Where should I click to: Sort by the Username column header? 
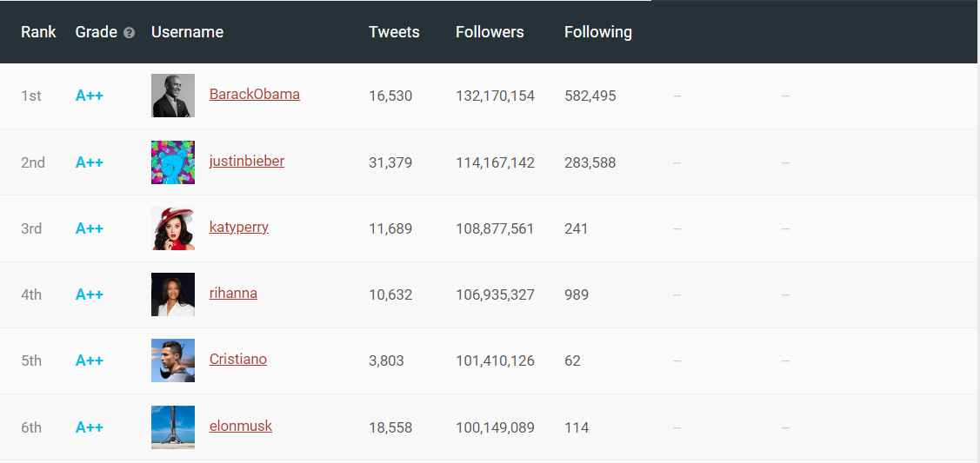coord(187,32)
